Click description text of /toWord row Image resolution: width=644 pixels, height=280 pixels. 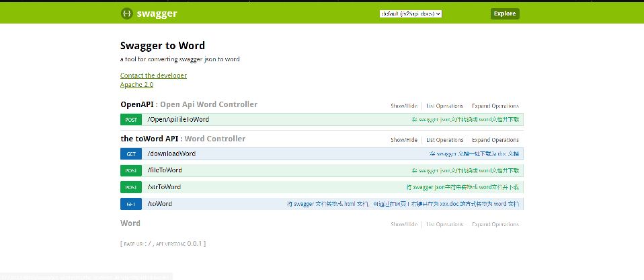pos(403,205)
